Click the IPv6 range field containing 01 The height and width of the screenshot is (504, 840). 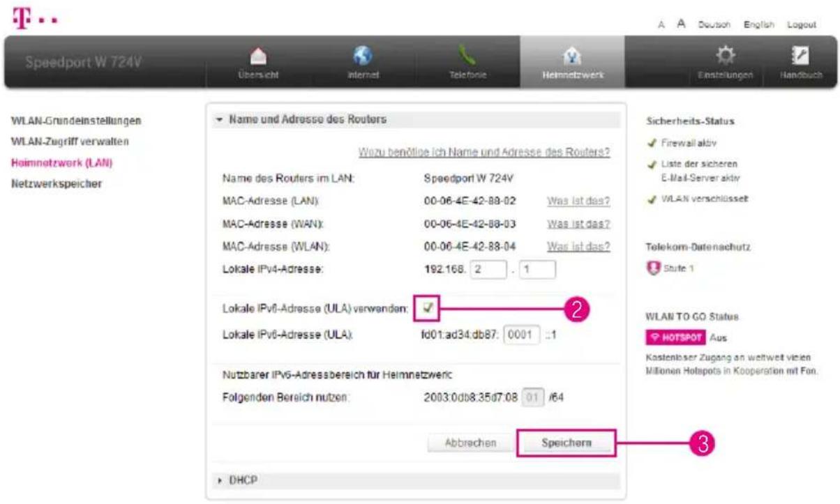[x=534, y=398]
